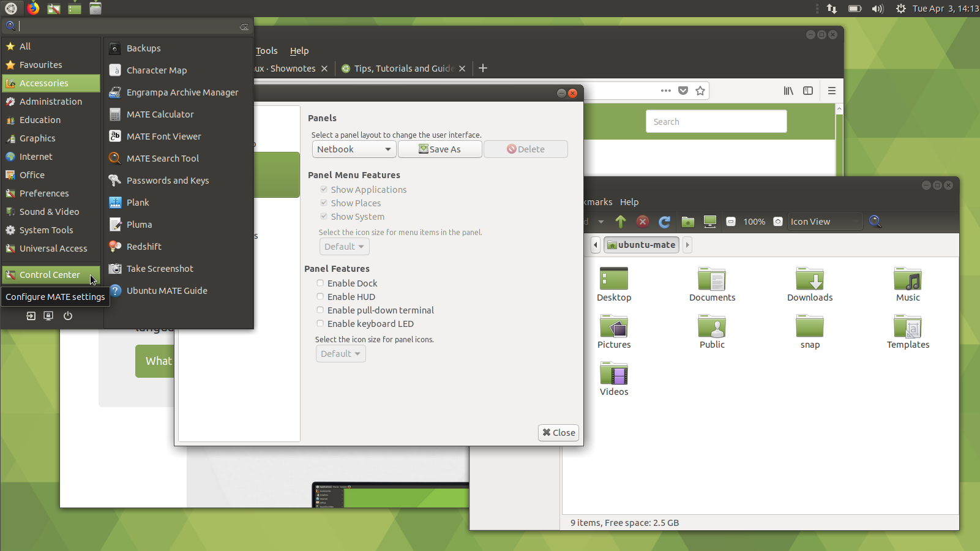Screen dimensions: 980x551
Task: Click the shut down power icon in menu
Action: [68, 316]
